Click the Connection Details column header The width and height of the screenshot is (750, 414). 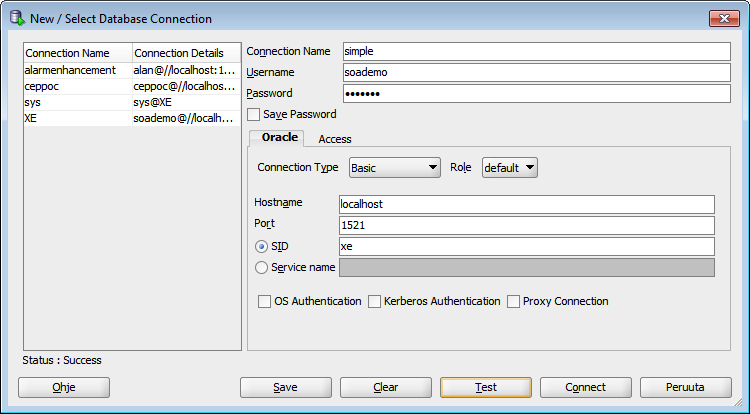(x=187, y=53)
